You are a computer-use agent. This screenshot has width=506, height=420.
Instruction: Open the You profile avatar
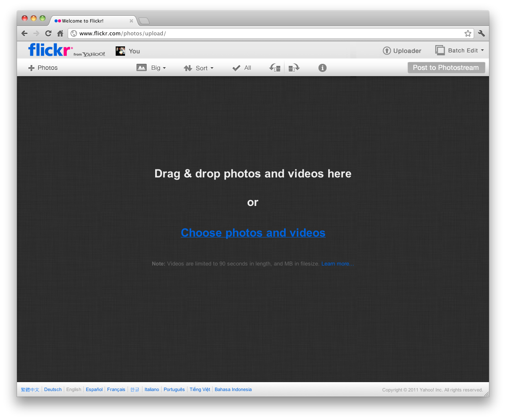click(x=120, y=51)
